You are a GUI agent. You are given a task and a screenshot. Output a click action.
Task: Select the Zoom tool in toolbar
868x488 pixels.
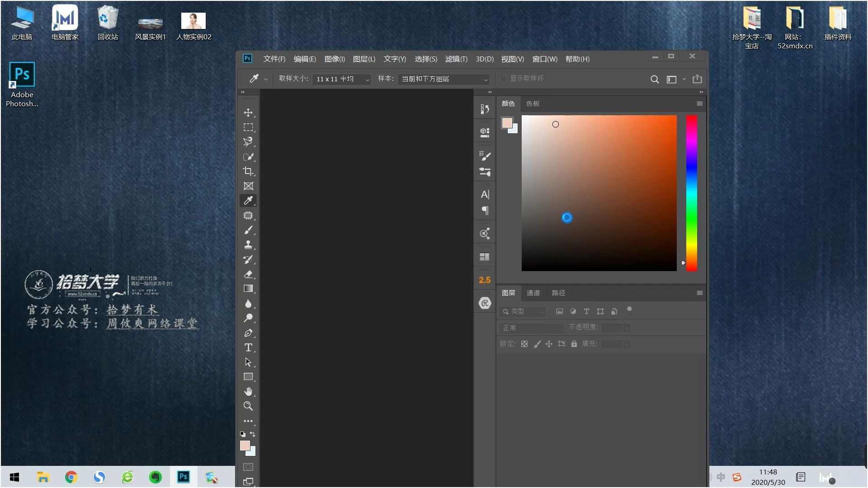click(x=248, y=406)
